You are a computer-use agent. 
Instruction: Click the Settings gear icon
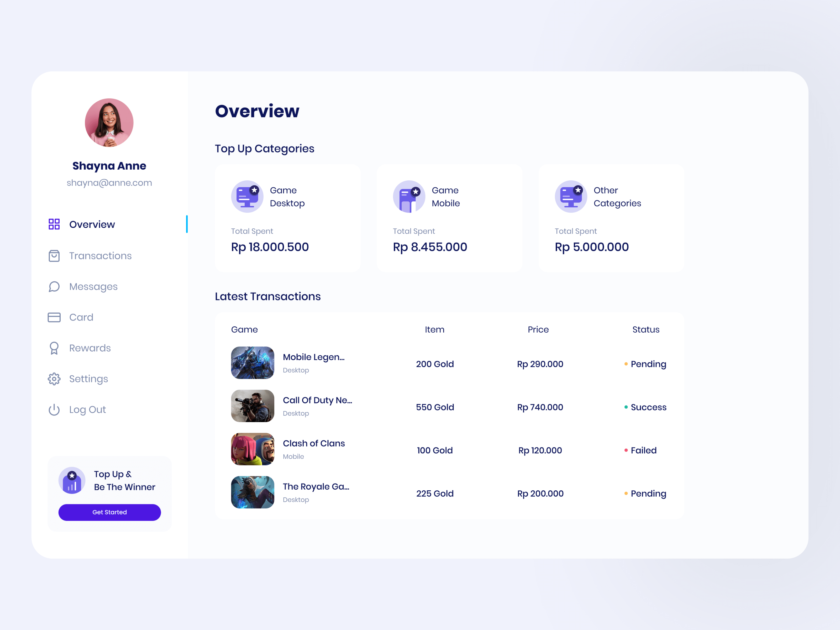(54, 379)
